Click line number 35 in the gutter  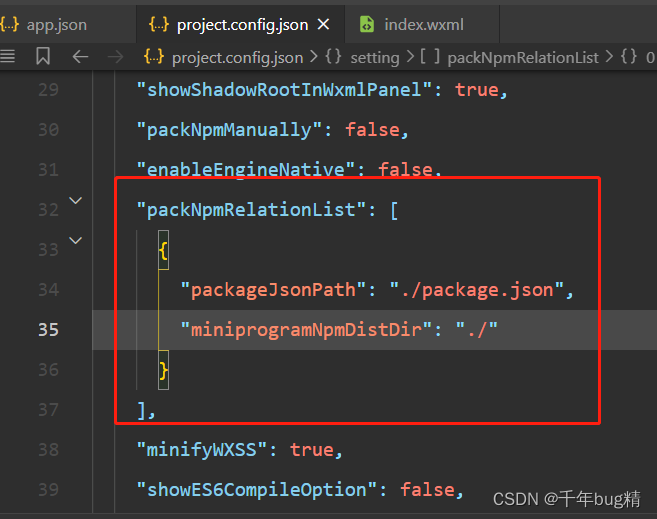click(48, 330)
